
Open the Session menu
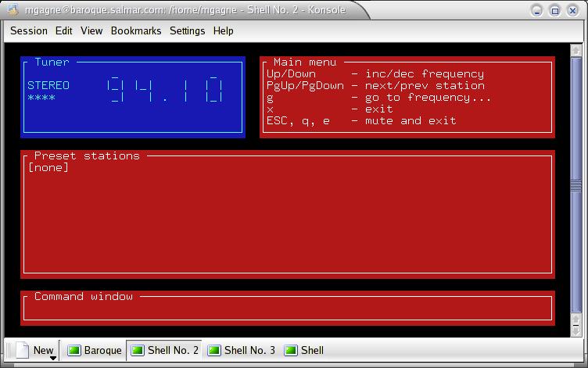(x=29, y=30)
